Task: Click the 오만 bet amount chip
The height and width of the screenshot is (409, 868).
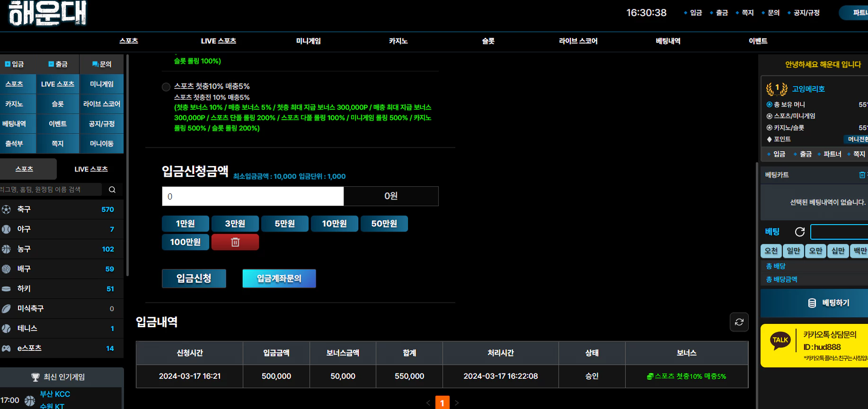Action: tap(816, 251)
